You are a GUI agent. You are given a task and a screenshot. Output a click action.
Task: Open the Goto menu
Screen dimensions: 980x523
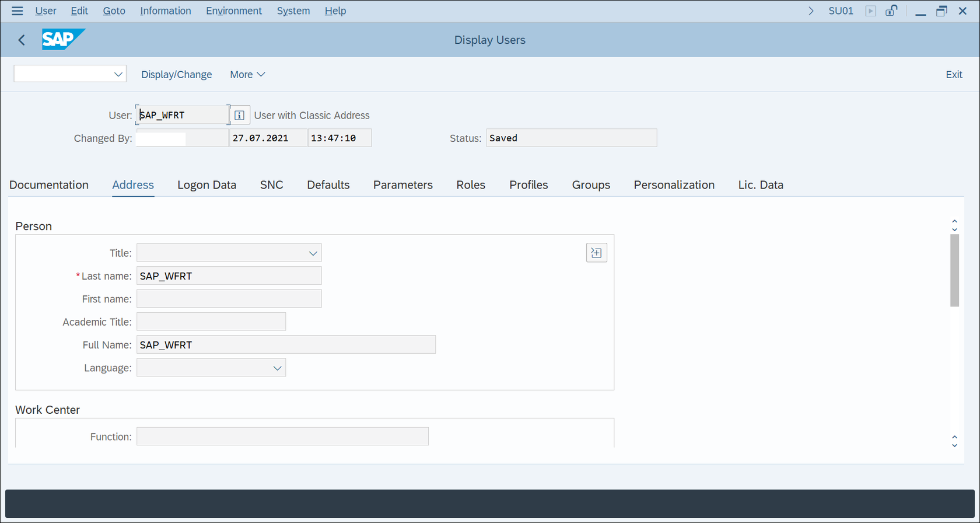pyautogui.click(x=114, y=11)
